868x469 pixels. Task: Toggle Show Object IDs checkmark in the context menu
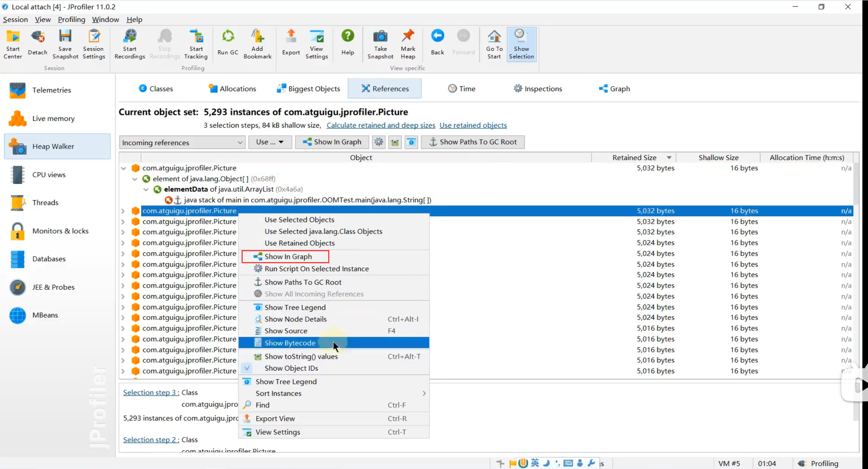[247, 368]
